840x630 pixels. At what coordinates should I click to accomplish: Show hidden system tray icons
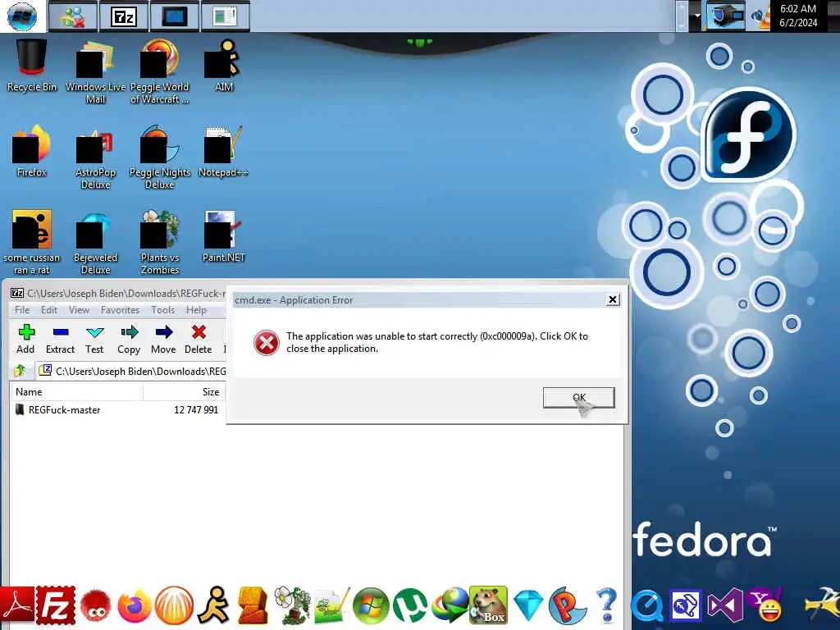click(697, 16)
